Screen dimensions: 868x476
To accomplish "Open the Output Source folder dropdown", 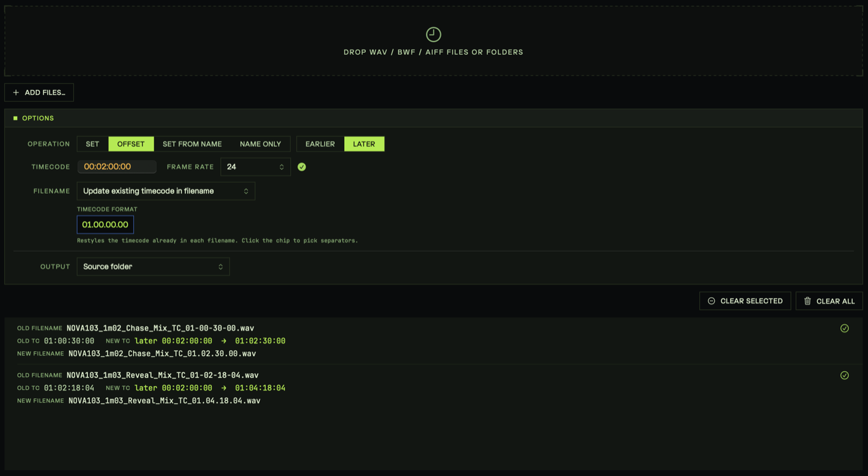I will tap(153, 267).
